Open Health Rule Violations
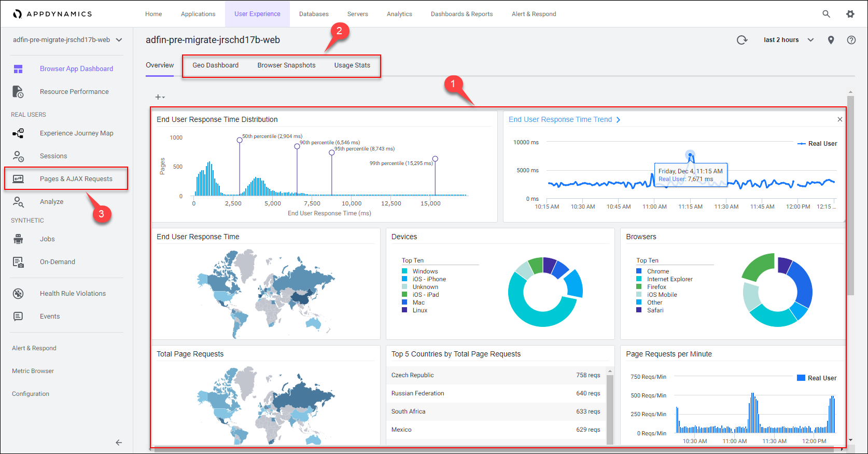868x454 pixels. tap(73, 294)
